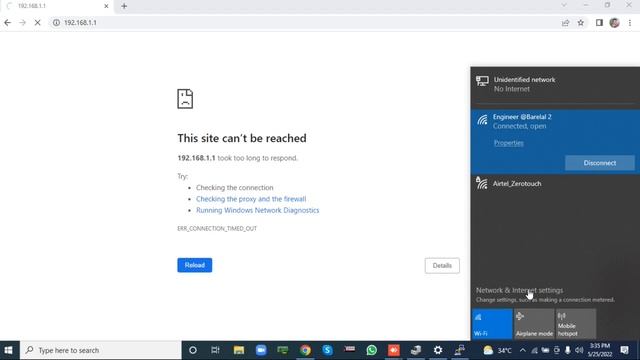Open network connections icon in taskbar
The width and height of the screenshot is (640, 360).
coord(460,350)
